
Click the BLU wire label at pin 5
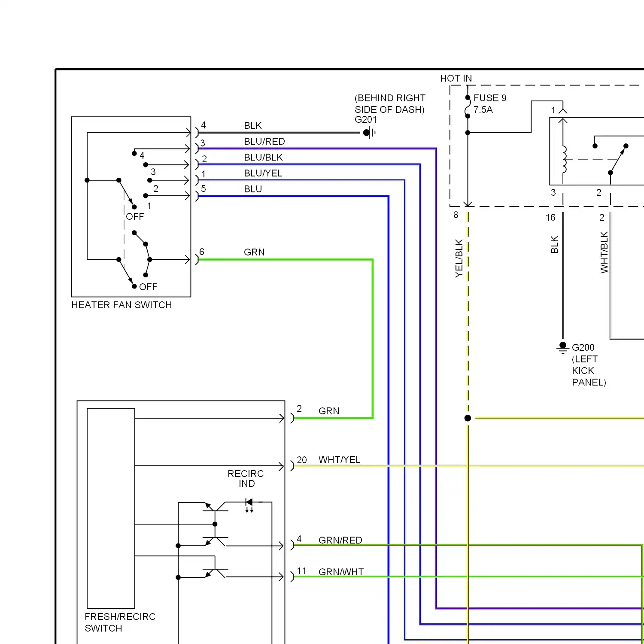[x=253, y=189]
